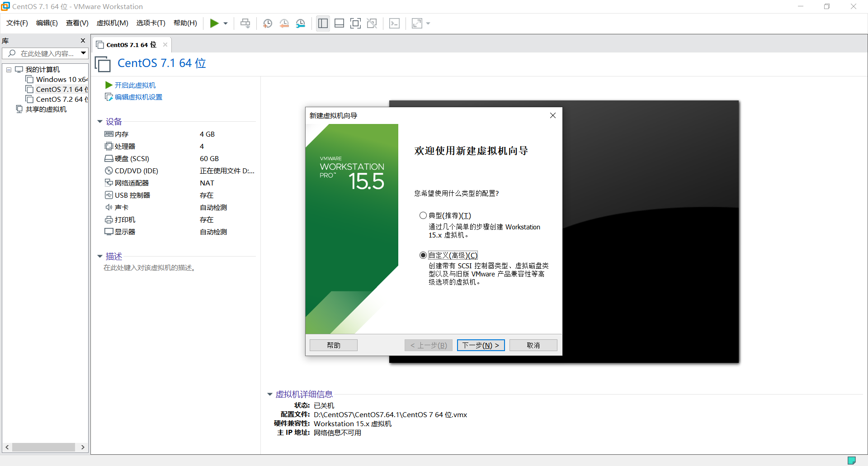The image size is (868, 466).
Task: Toggle the library sidebar view icon
Action: 323,24
